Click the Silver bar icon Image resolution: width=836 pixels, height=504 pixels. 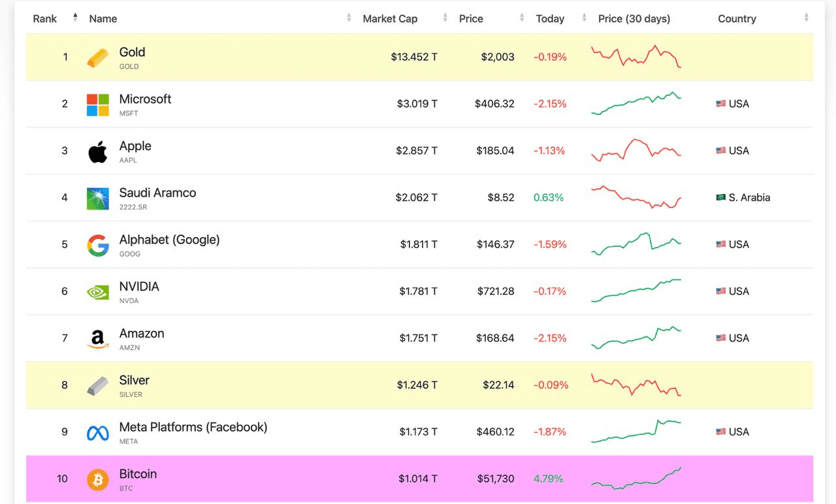tap(98, 386)
